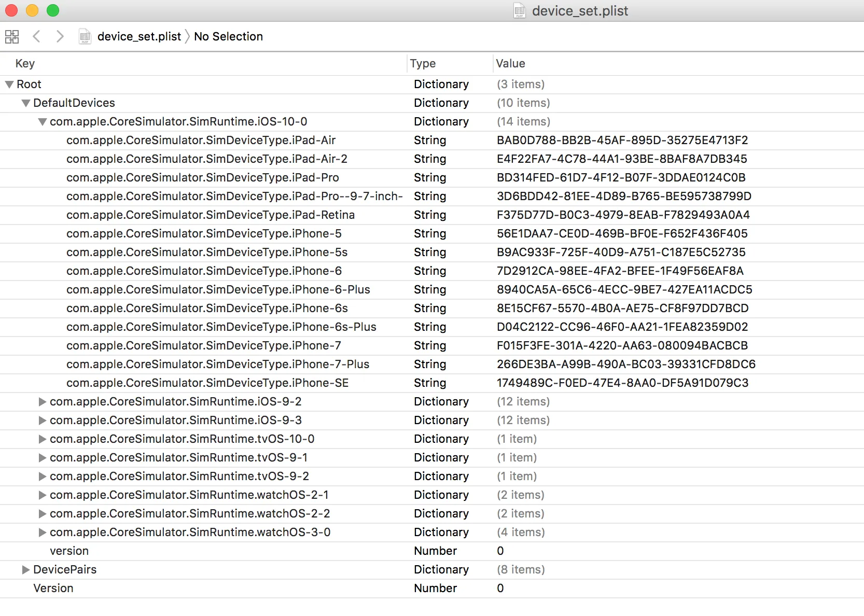This screenshot has height=616, width=864.
Task: Select the SimDeviceType.iPad-Retina key
Action: point(211,215)
